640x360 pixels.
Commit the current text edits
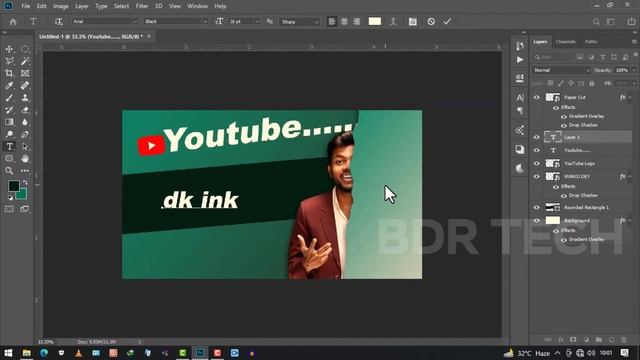click(447, 22)
